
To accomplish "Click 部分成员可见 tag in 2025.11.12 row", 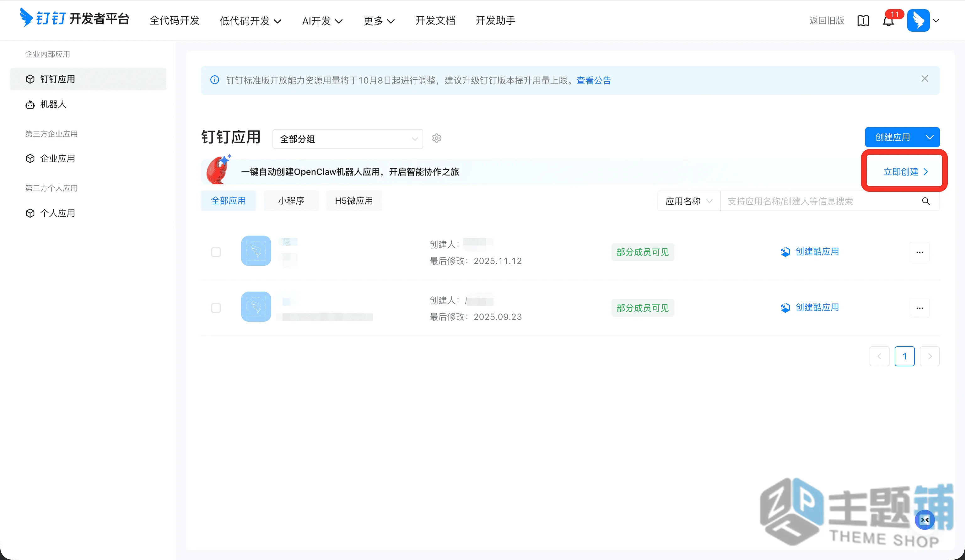I will (643, 252).
